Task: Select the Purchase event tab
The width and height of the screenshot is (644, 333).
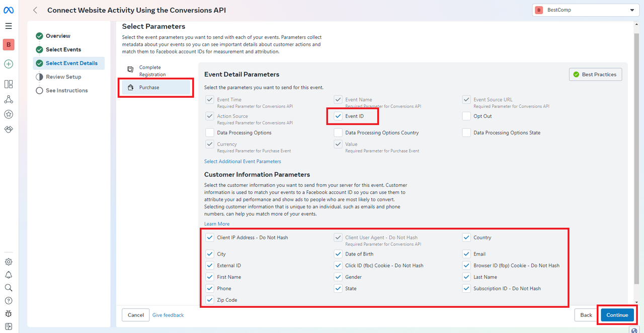Action: (x=156, y=88)
